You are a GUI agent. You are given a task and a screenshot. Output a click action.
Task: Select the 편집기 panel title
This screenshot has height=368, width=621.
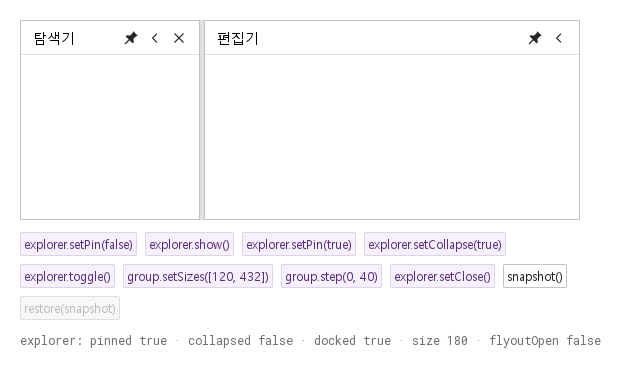pyautogui.click(x=238, y=38)
